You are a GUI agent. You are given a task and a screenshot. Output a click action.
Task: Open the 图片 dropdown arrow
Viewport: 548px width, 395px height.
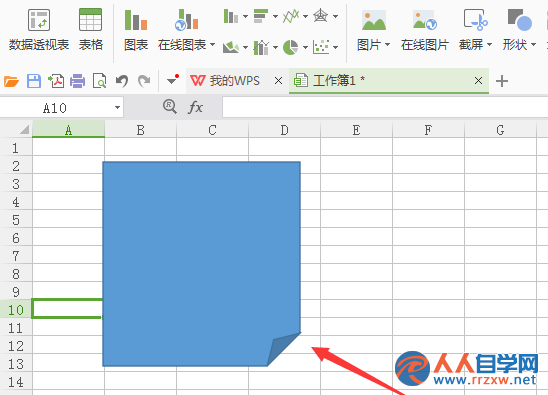point(387,45)
